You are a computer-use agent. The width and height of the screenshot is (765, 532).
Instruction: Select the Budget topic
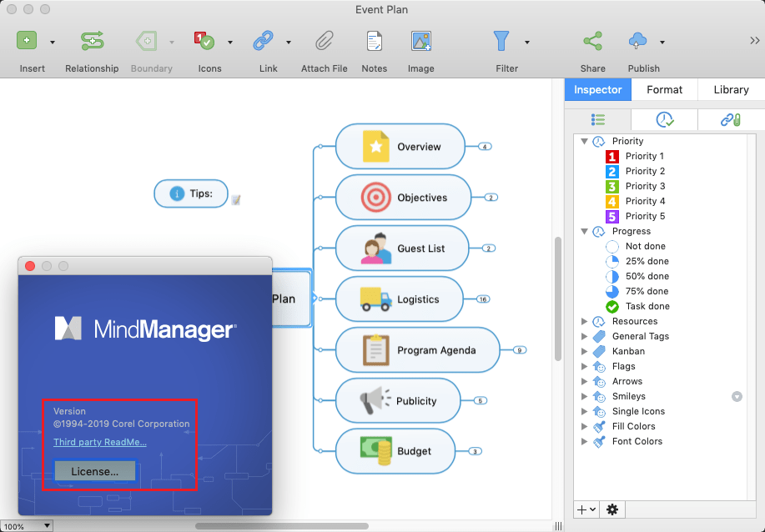pos(395,451)
